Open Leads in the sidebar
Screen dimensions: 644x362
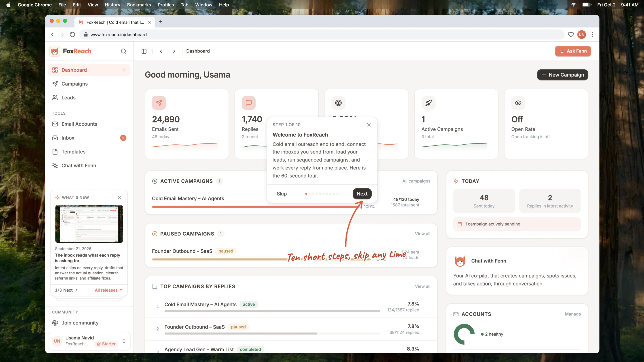coord(89,98)
